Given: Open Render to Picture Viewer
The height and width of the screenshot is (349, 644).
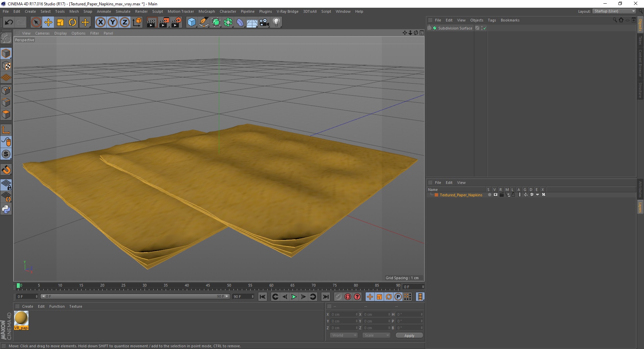Looking at the screenshot, I should [164, 22].
